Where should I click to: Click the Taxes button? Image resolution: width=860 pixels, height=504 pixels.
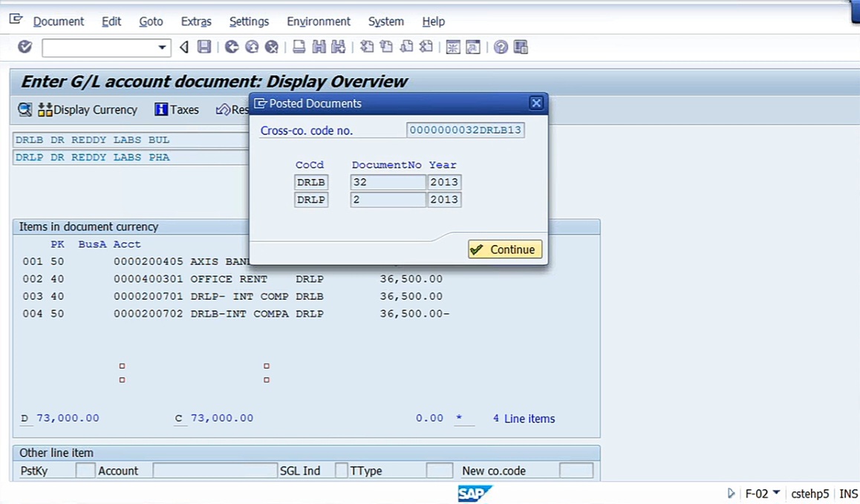pos(177,110)
